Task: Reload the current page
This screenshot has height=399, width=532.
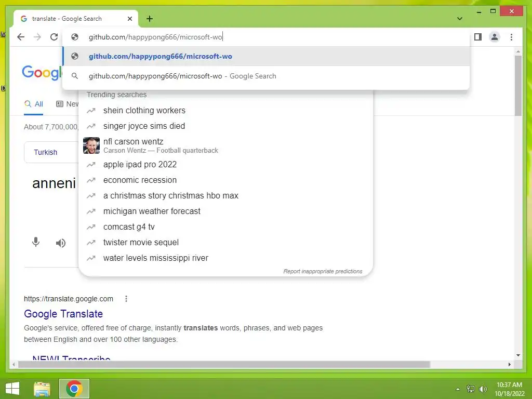Action: pyautogui.click(x=54, y=37)
